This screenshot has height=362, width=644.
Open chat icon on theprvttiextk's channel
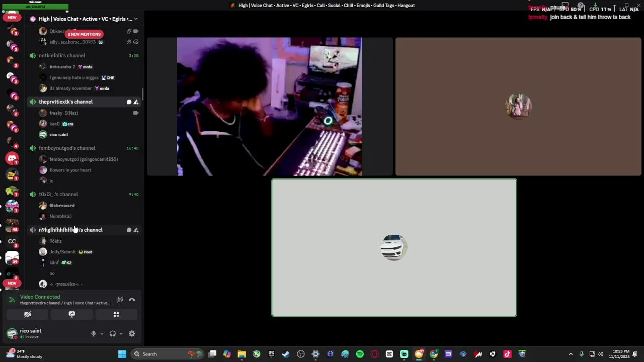[129, 102]
